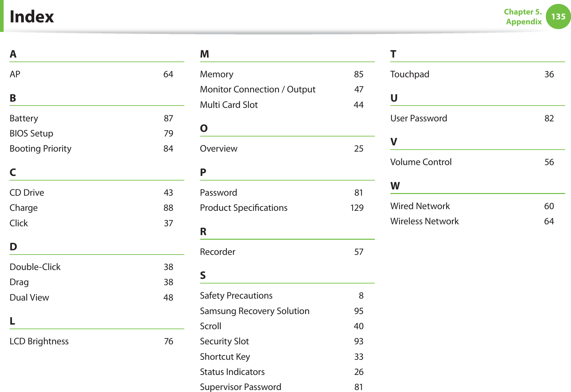The height and width of the screenshot is (392, 571).
Task: Select the Dual View entry
Action: 29,298
